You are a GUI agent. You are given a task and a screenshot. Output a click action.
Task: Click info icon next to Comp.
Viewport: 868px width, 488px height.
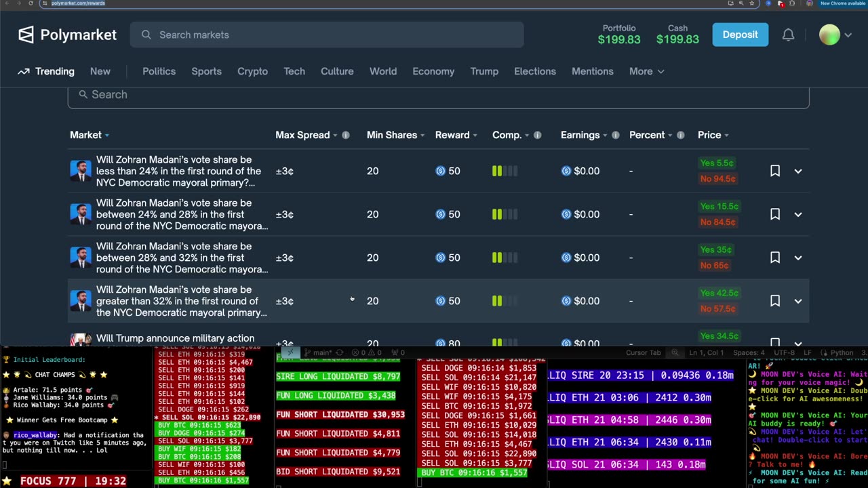(x=538, y=135)
